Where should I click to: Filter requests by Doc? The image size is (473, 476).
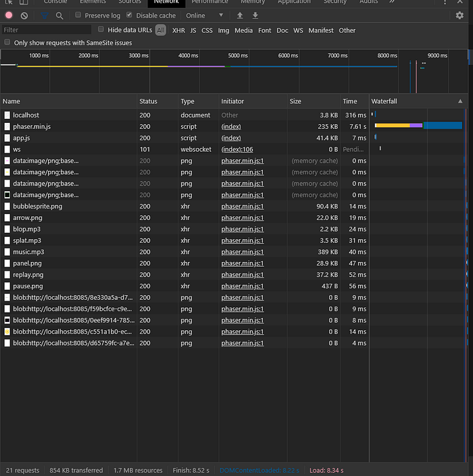click(282, 30)
